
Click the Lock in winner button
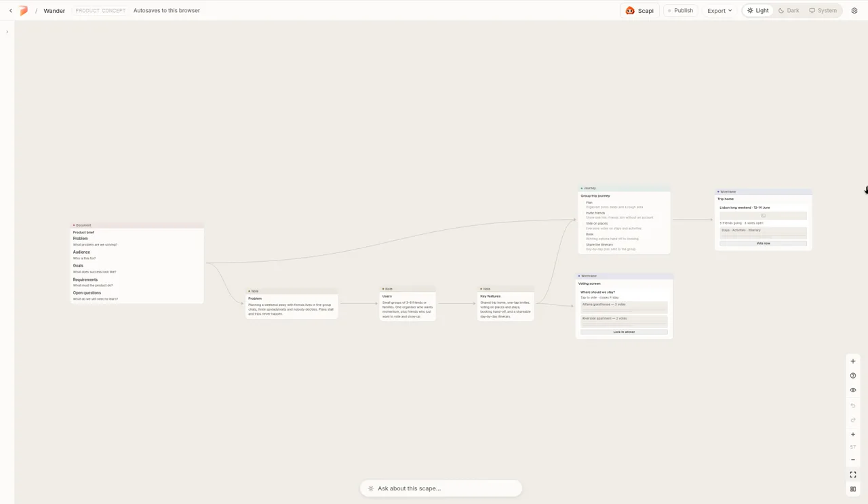[x=624, y=332]
